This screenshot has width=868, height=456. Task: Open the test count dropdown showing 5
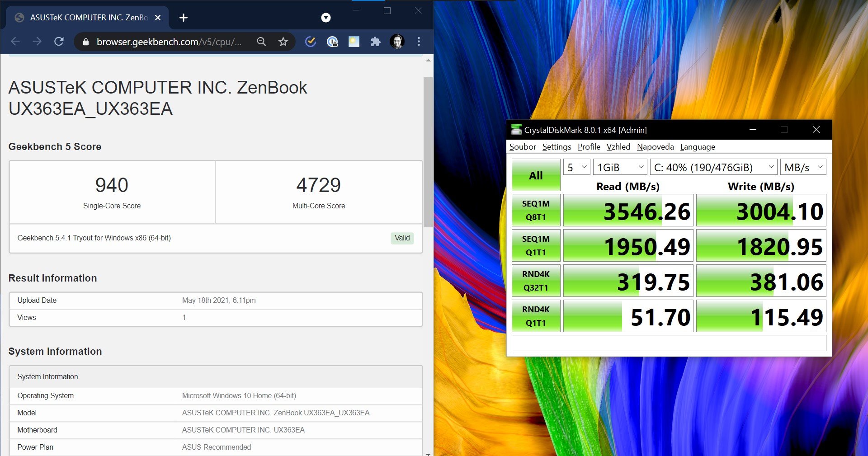coord(577,167)
